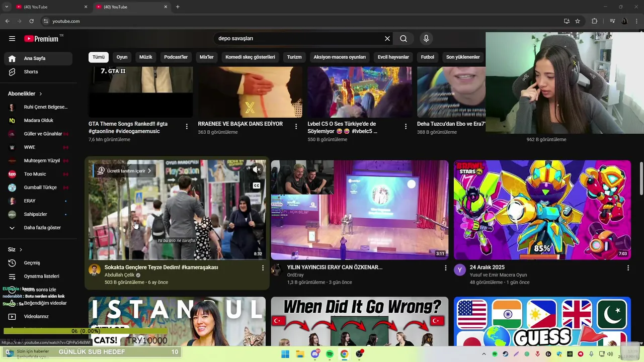The image size is (644, 362).
Task: Expand Daha fazla göster subscriptions
Action: pos(38,228)
